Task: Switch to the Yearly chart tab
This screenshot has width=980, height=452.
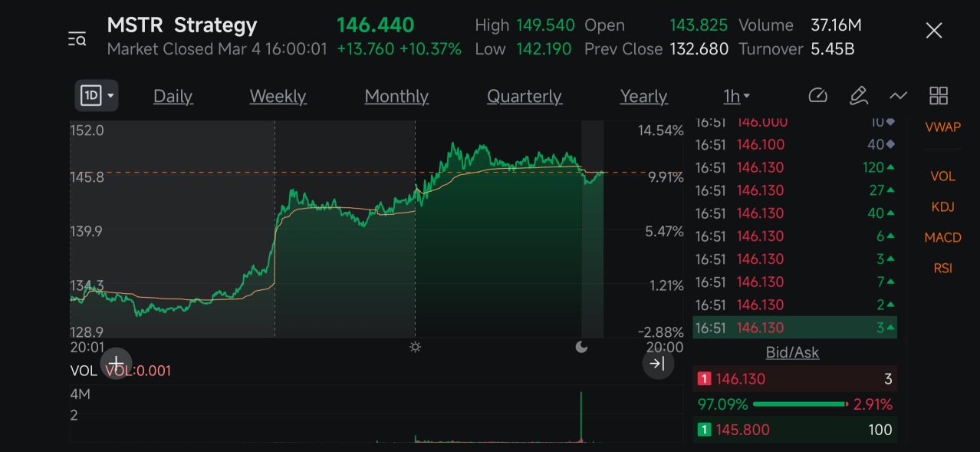Action: (x=643, y=96)
